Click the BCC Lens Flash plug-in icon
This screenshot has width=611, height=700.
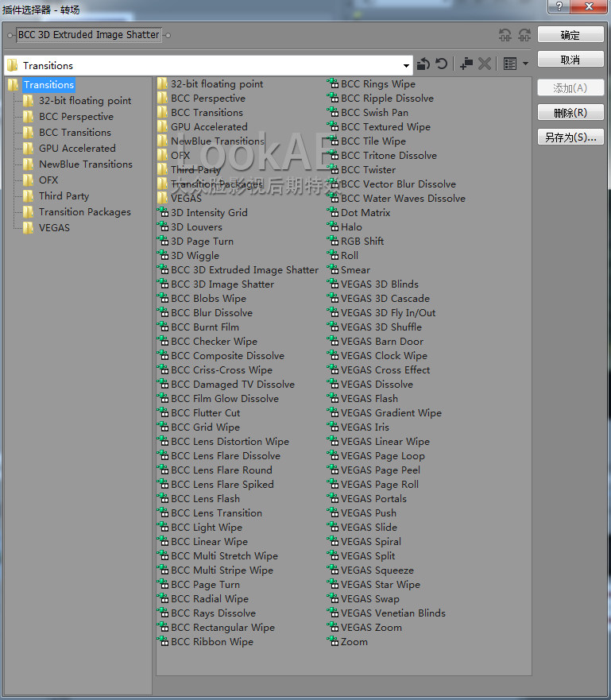click(x=162, y=498)
